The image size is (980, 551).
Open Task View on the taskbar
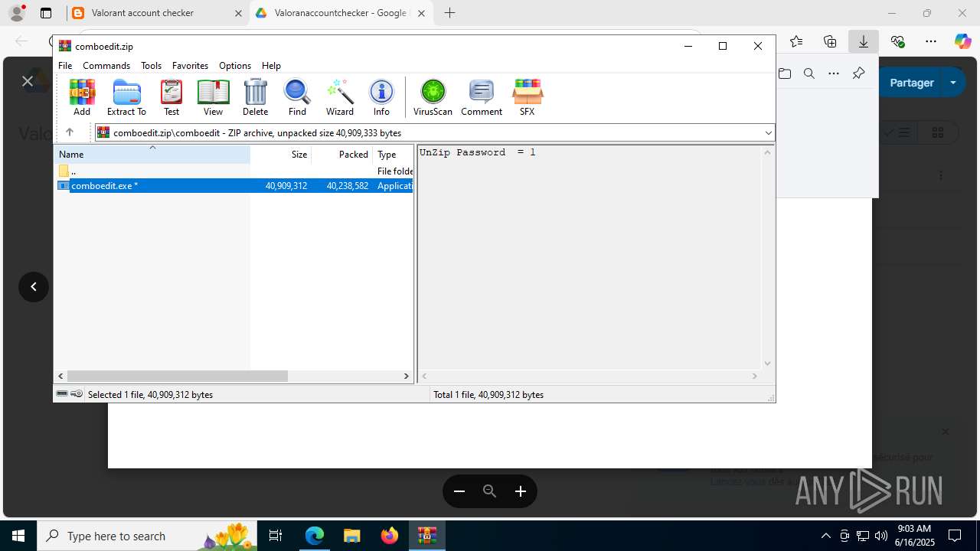tap(276, 536)
